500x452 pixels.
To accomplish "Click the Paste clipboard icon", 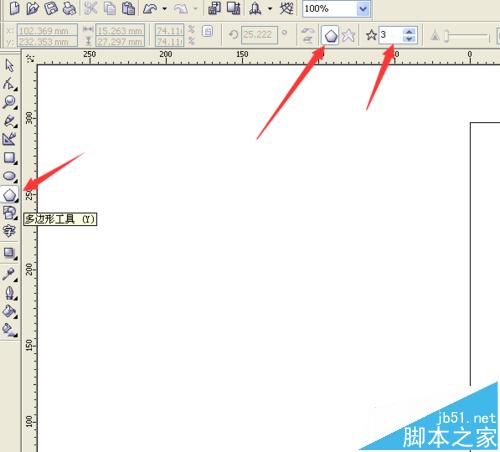I will pos(128,8).
